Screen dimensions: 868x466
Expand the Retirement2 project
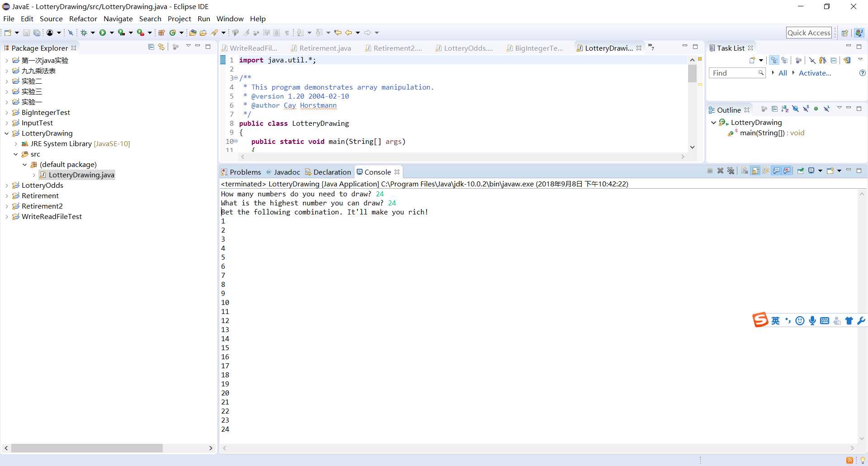tap(6, 206)
